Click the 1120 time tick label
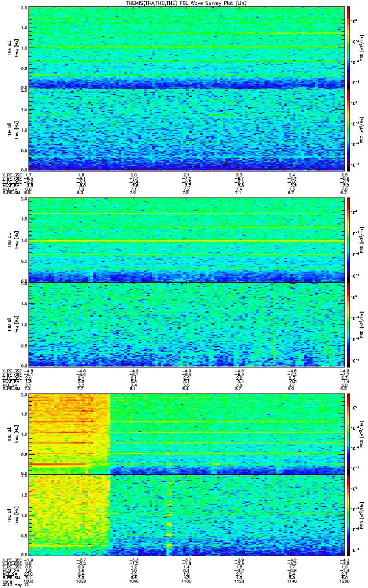The image size is (368, 588). pyautogui.click(x=238, y=582)
